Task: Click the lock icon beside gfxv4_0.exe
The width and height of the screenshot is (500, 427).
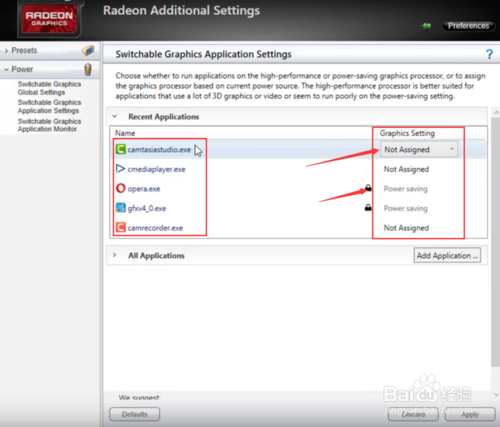Action: pos(368,208)
